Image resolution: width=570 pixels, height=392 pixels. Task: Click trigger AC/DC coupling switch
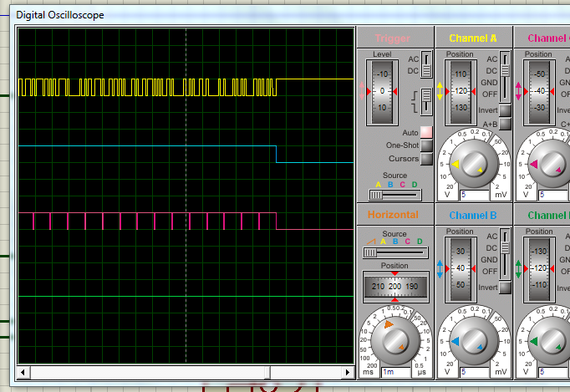pyautogui.click(x=426, y=64)
